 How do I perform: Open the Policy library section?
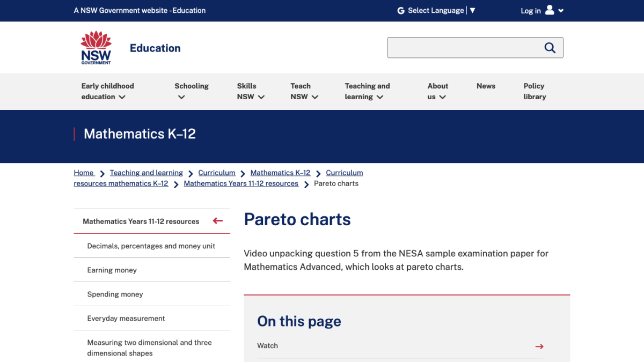coord(535,91)
